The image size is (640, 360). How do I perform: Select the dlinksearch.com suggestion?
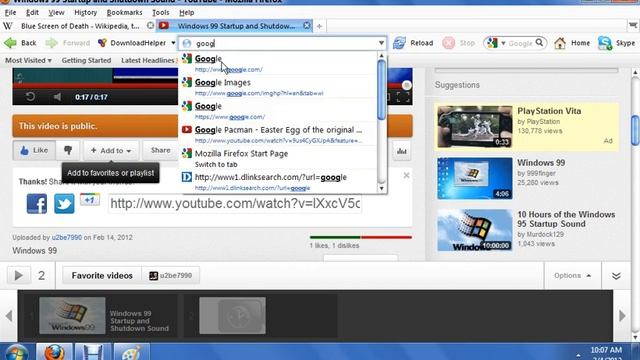coord(278,182)
